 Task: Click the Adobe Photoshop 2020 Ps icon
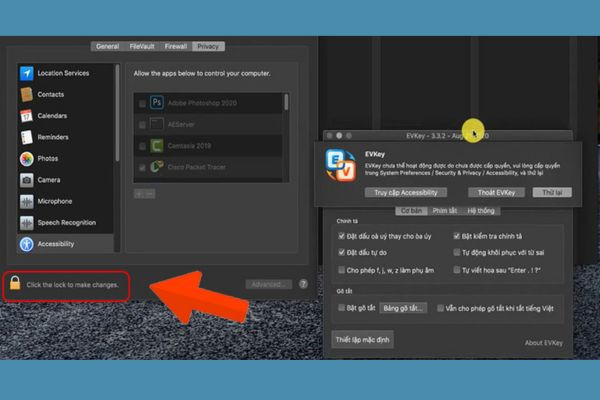tap(157, 103)
